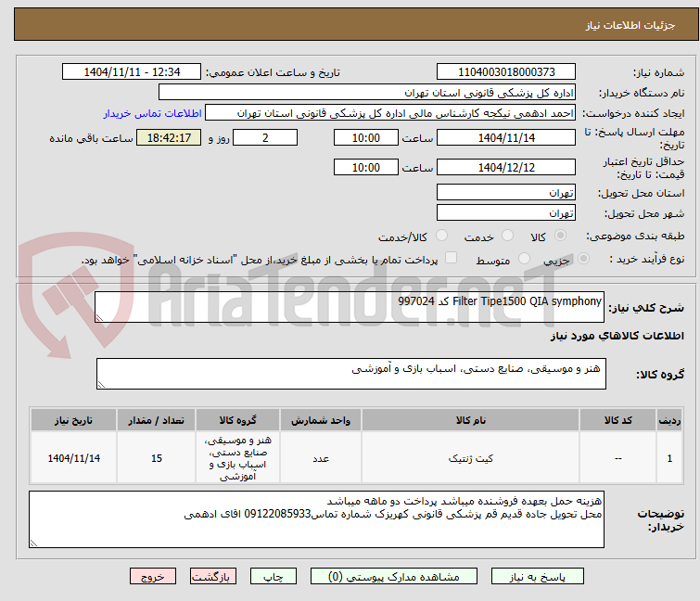Click the گروه کالا textarea

pos(350,374)
